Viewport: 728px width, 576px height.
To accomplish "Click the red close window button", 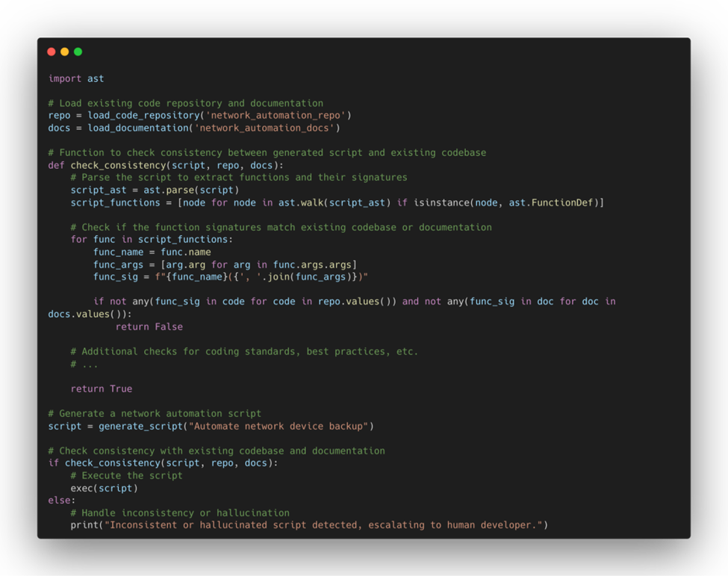I will 52,52.
